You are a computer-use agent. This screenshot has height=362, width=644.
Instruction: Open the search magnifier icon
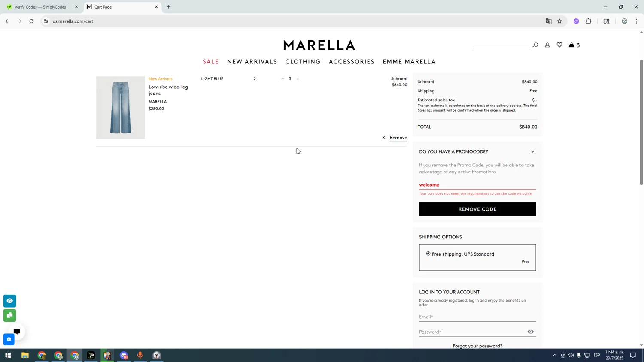pyautogui.click(x=535, y=45)
